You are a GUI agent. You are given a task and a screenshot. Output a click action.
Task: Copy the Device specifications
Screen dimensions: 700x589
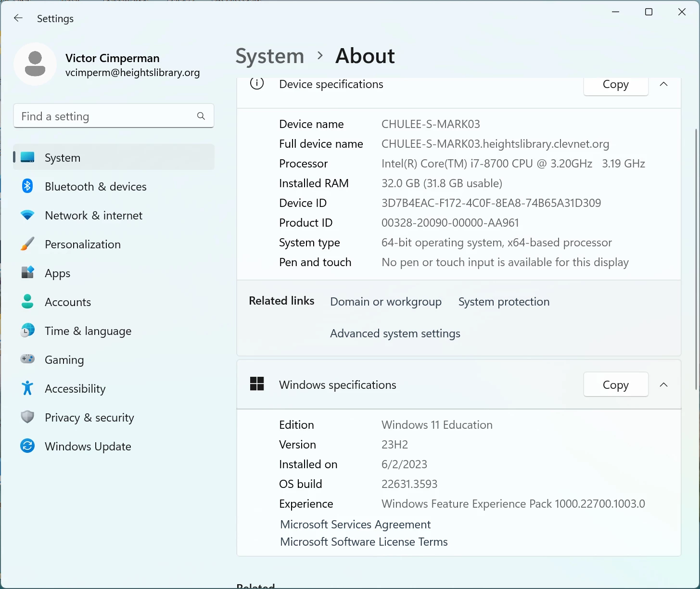[616, 85]
